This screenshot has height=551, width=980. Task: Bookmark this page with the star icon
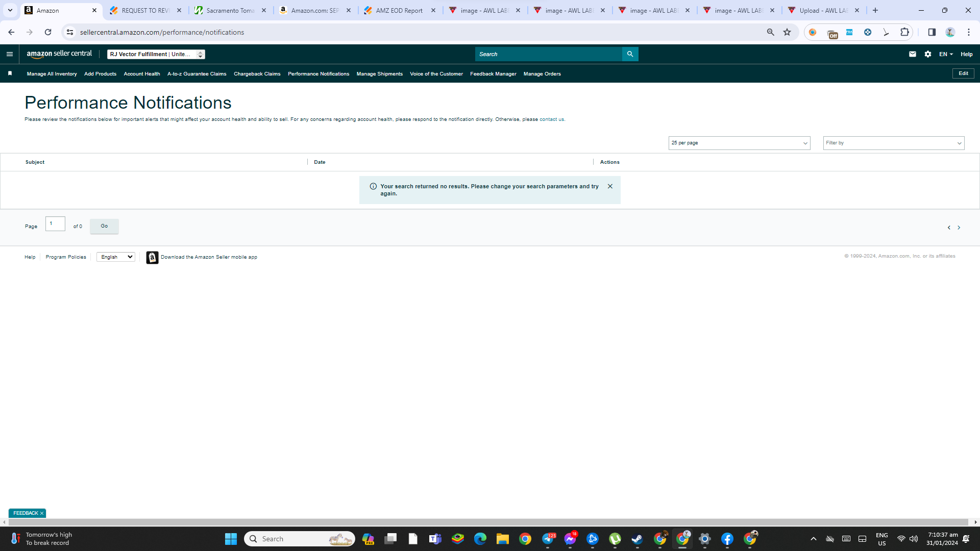(x=787, y=32)
